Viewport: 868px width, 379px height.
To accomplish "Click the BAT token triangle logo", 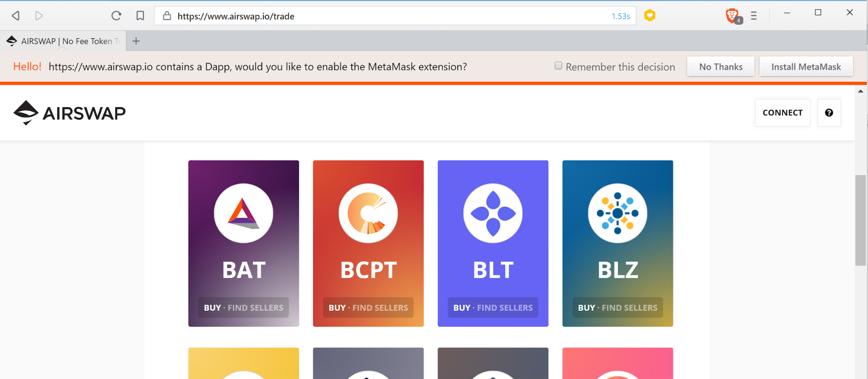I will 244,213.
